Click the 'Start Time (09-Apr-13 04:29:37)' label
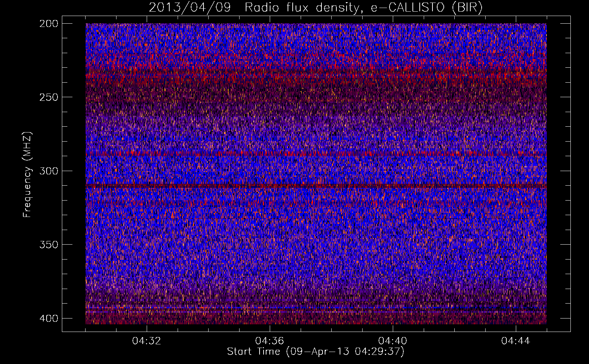This screenshot has width=589, height=364. [x=316, y=352]
